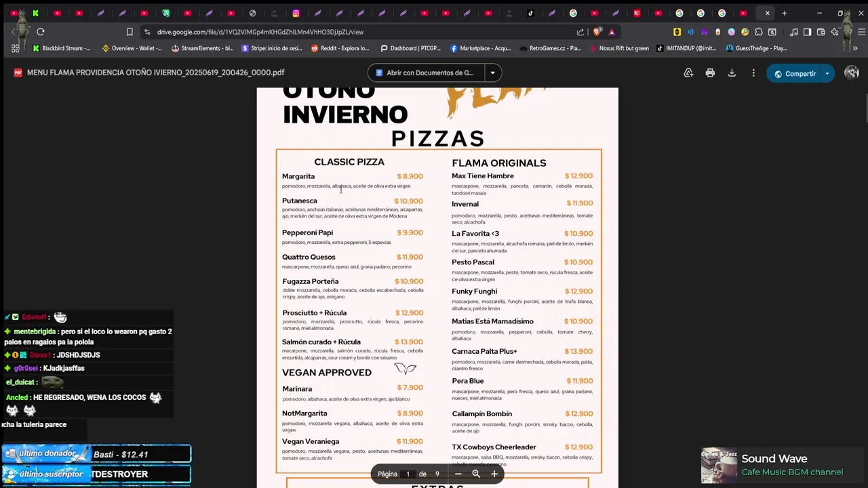Click Abrir con Documentos de Google
Image resolution: width=868 pixels, height=488 pixels.
pyautogui.click(x=427, y=73)
